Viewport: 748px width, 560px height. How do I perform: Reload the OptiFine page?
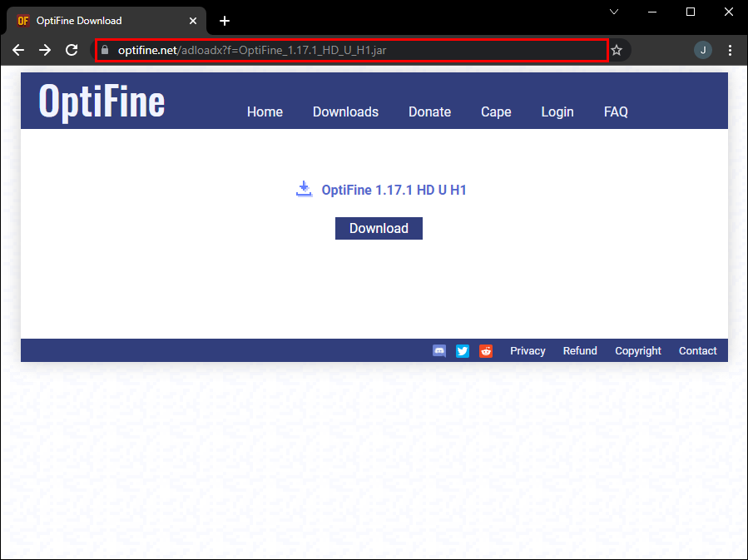[x=72, y=50]
